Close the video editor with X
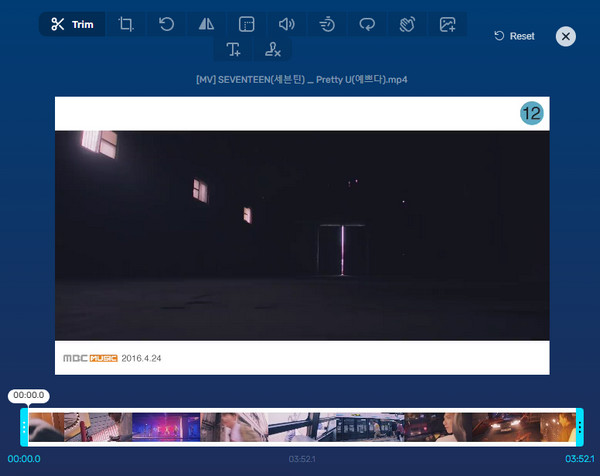Image resolution: width=600 pixels, height=476 pixels. (x=566, y=36)
